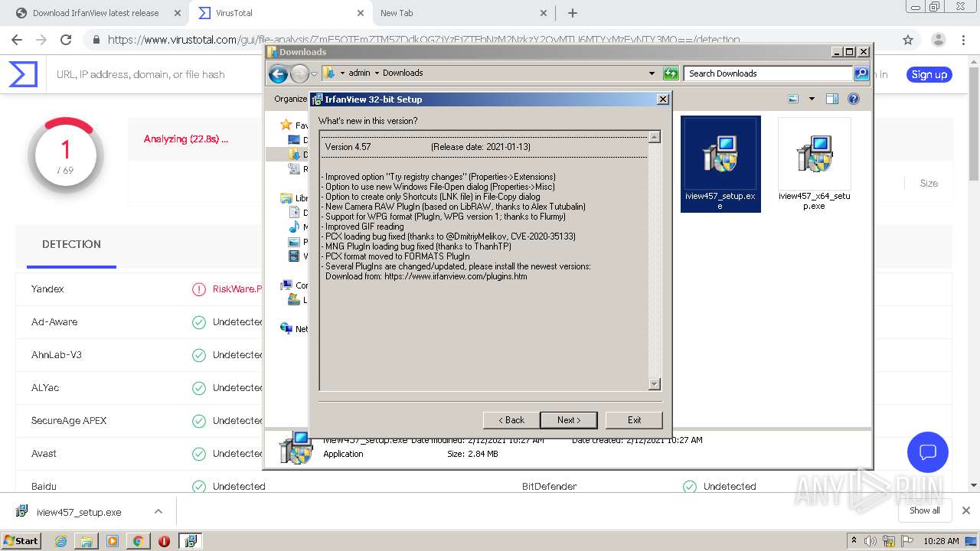Viewport: 980px width, 551px height.
Task: Open the media player taskbar icon
Action: coord(113,540)
